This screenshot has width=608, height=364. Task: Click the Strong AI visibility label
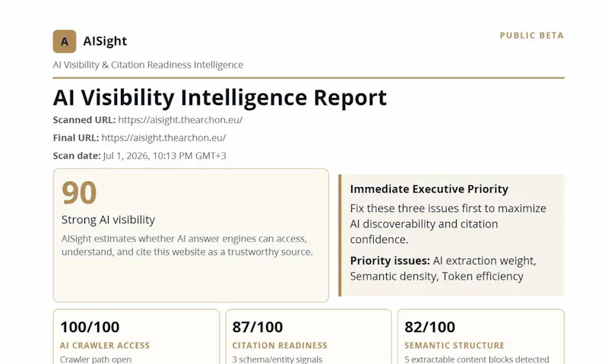click(x=108, y=220)
